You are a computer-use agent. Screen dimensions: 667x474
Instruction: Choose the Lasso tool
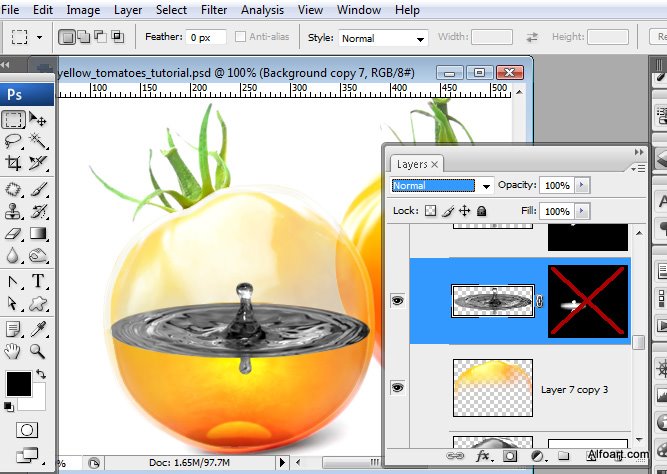(13, 141)
